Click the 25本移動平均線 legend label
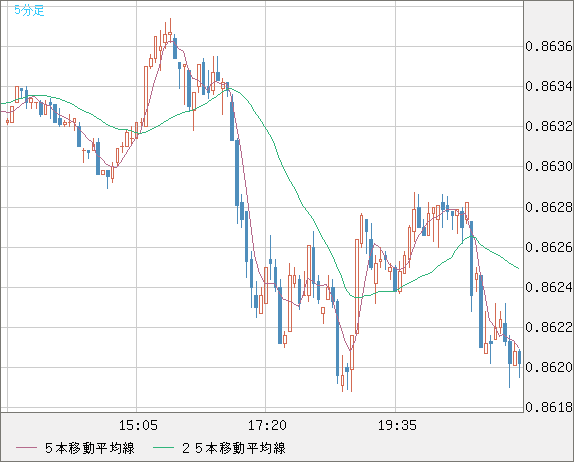 click(234, 448)
